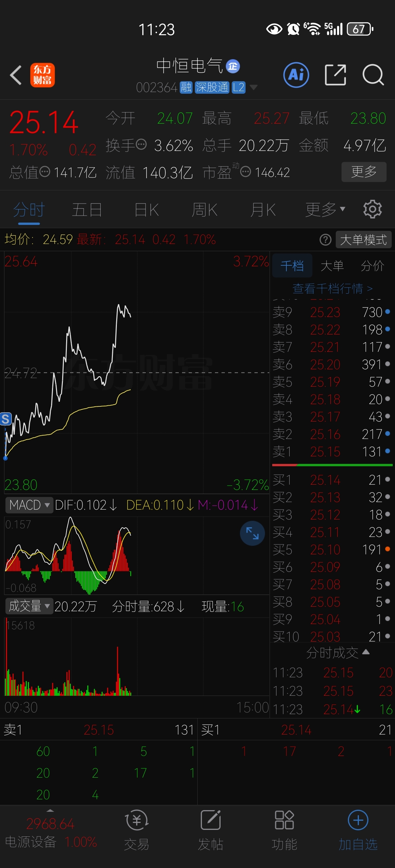Tap the 市盈 info icon
This screenshot has height=868, width=395.
246,172
